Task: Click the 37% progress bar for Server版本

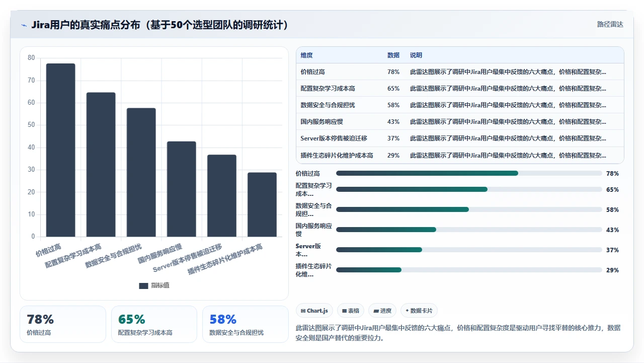Action: click(x=469, y=250)
